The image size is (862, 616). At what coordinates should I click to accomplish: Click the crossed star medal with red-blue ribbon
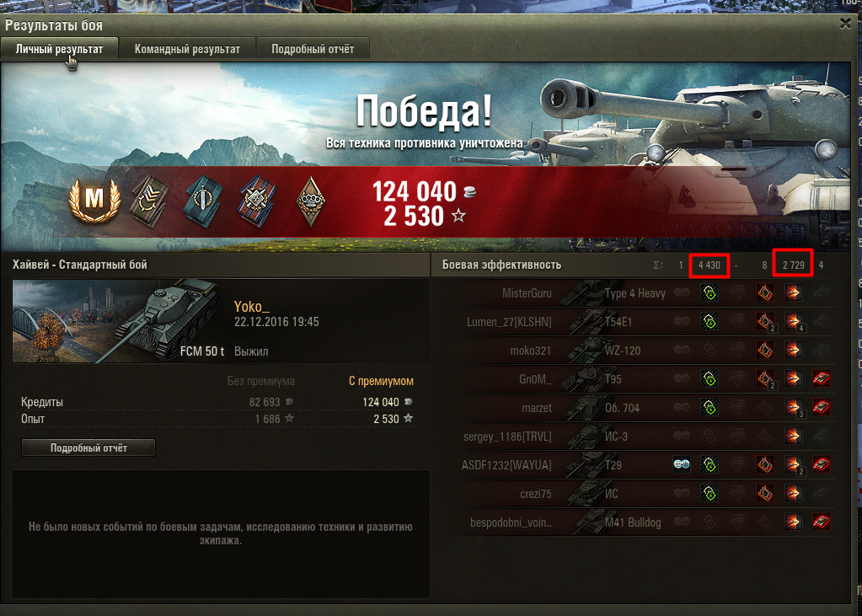tap(257, 201)
